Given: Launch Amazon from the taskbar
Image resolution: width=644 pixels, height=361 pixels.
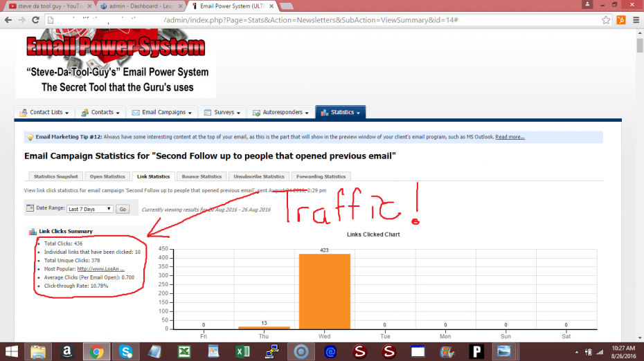Looking at the screenshot, I should (68, 351).
